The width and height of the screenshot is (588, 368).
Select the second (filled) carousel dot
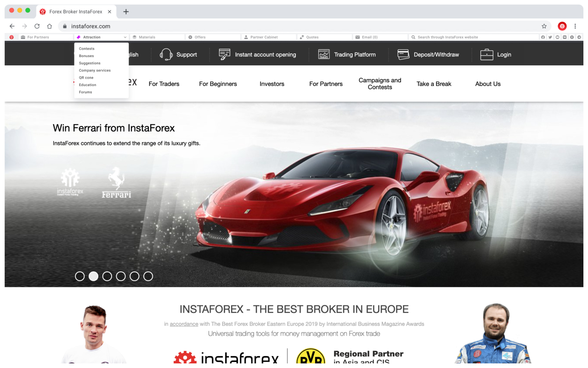93,276
